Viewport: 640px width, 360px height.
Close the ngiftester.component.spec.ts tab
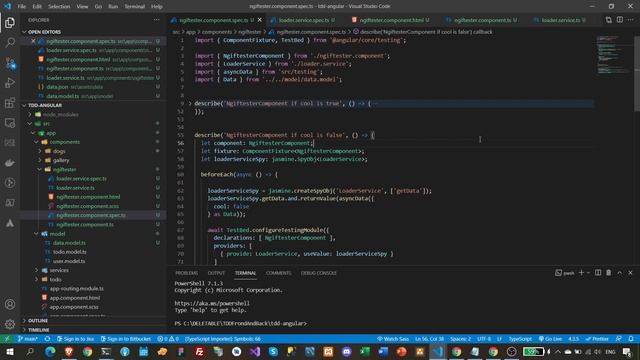(x=260, y=20)
